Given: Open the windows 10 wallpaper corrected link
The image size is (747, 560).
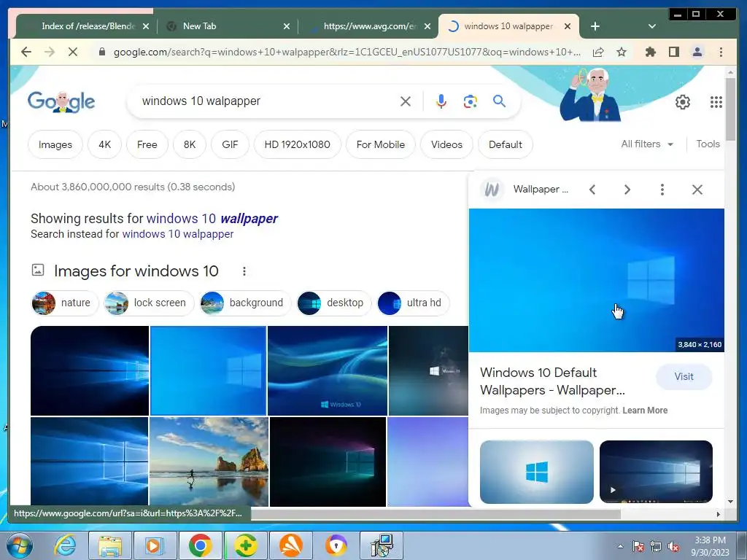Looking at the screenshot, I should [x=212, y=219].
